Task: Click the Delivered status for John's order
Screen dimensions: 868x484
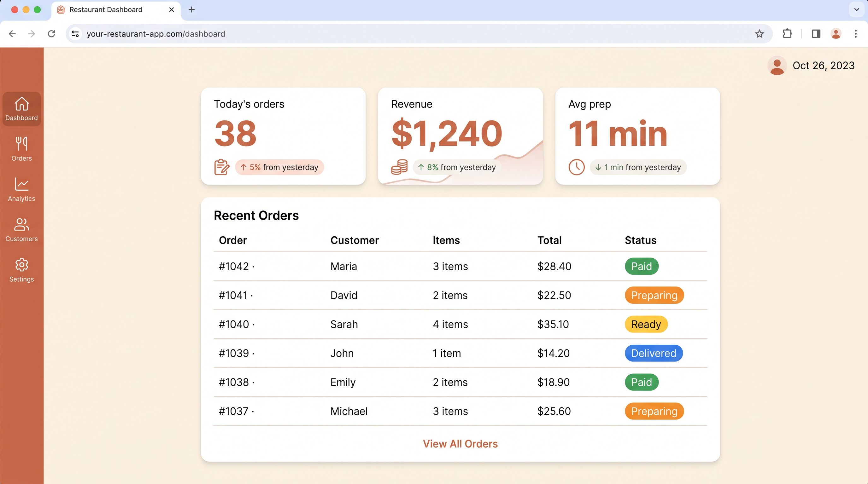Action: coord(654,353)
